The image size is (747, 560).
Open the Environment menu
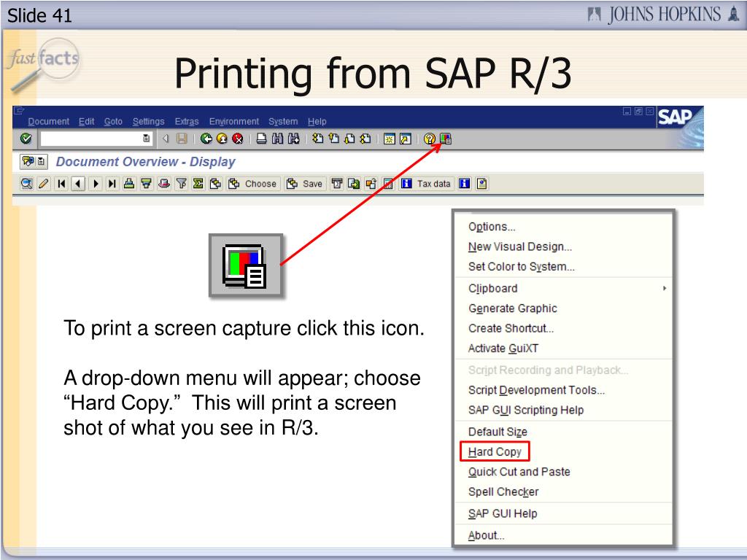234,122
